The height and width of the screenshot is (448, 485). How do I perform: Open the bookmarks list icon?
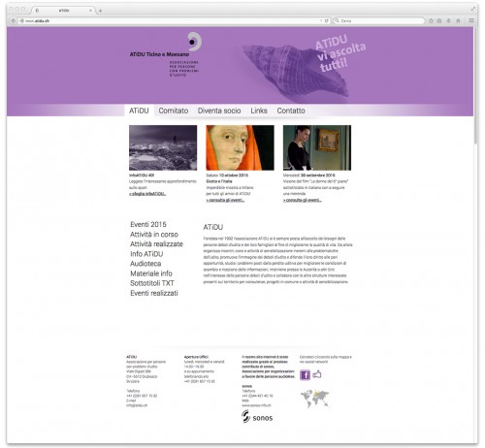pyautogui.click(x=439, y=20)
